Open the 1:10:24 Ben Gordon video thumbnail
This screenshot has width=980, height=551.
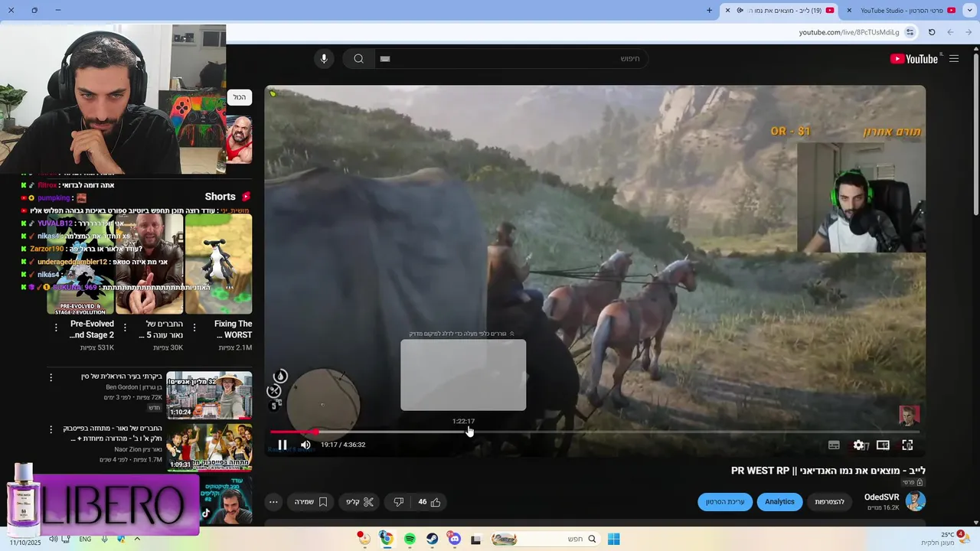click(x=209, y=395)
